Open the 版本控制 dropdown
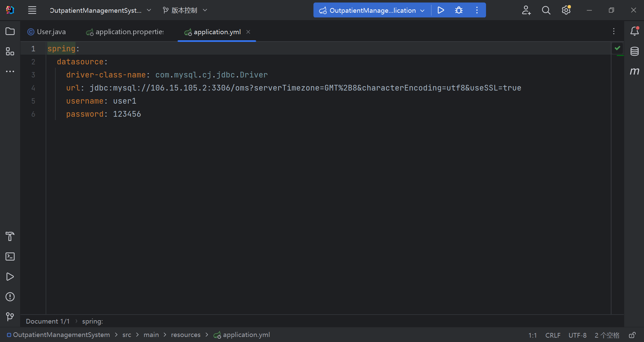This screenshot has width=644, height=342. [x=185, y=10]
